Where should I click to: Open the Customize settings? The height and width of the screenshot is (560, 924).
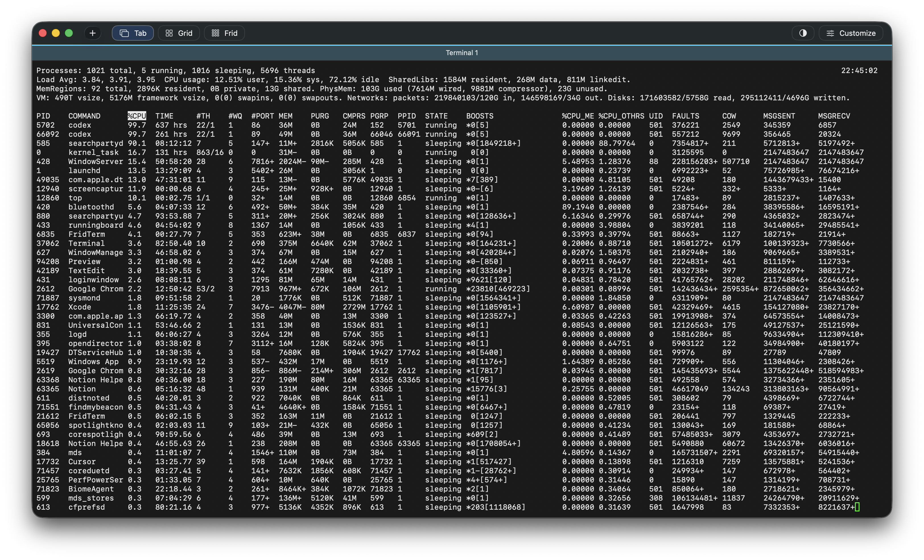851,33
